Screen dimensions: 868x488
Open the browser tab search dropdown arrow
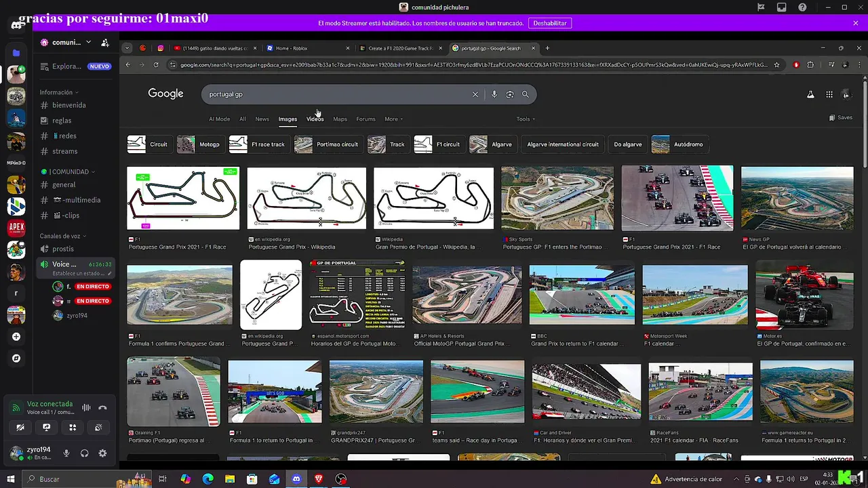(127, 48)
